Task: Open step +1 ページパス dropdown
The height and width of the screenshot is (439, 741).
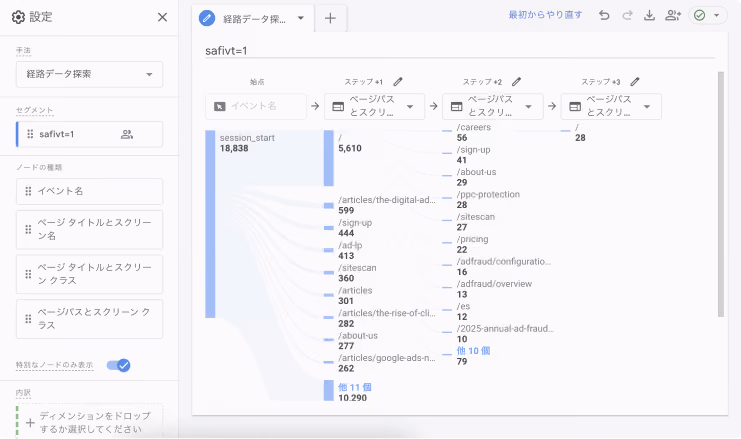Action: [374, 106]
